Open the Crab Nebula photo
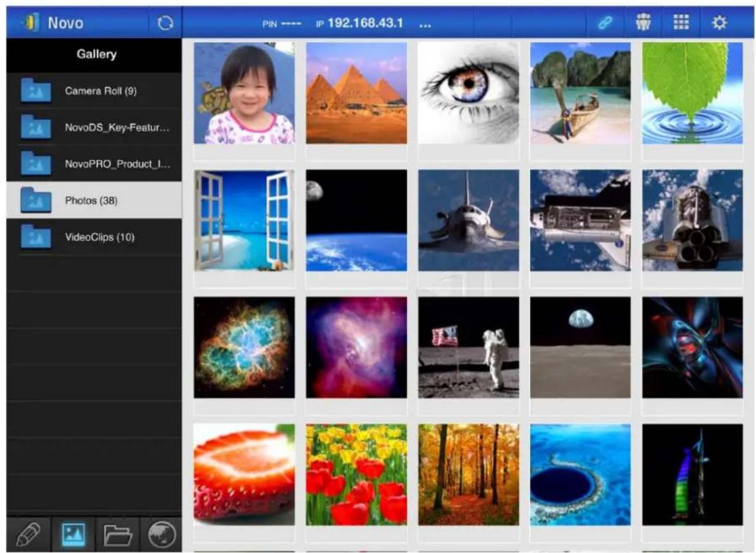This screenshot has height=553, width=756. 244,348
